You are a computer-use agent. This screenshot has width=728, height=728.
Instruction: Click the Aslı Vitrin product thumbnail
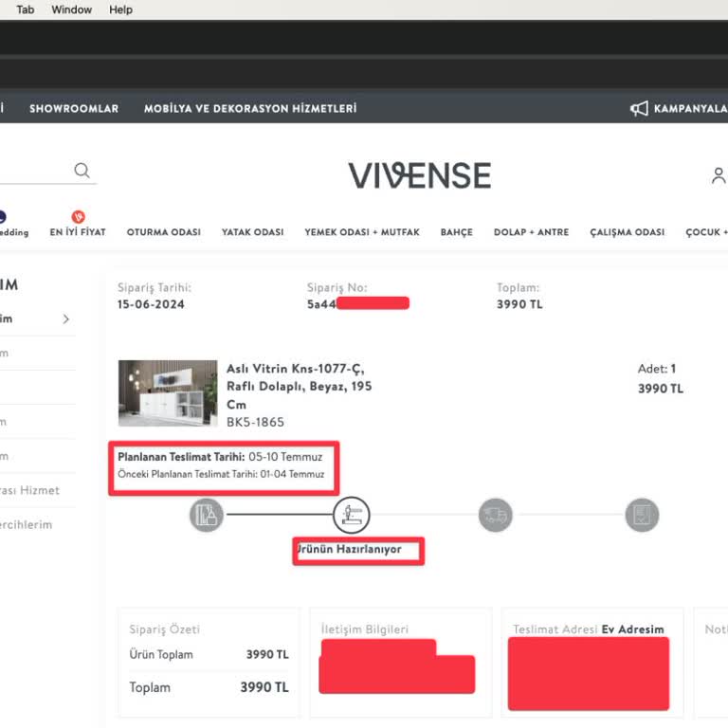click(168, 393)
